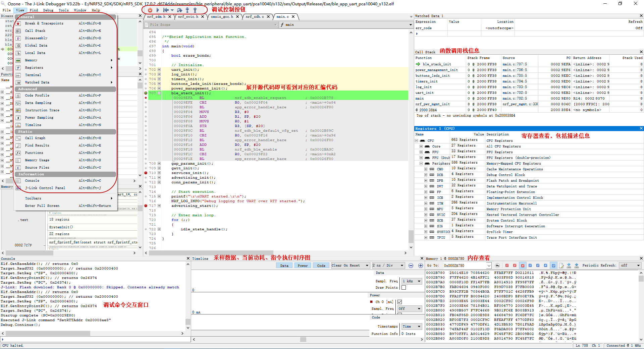Viewport: 644px width, 349px height.
Task: Close the main.c tab
Action: point(293,17)
